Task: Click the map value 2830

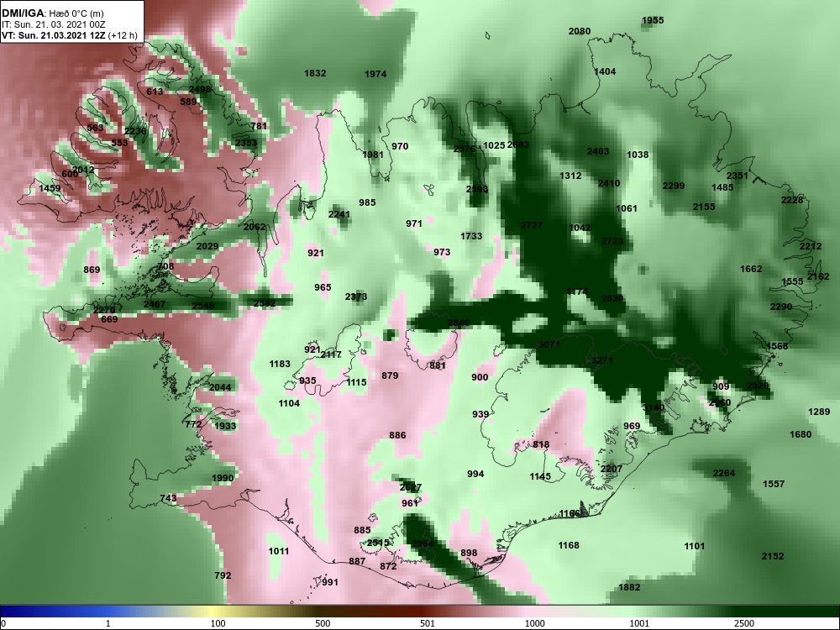Action: (x=612, y=298)
